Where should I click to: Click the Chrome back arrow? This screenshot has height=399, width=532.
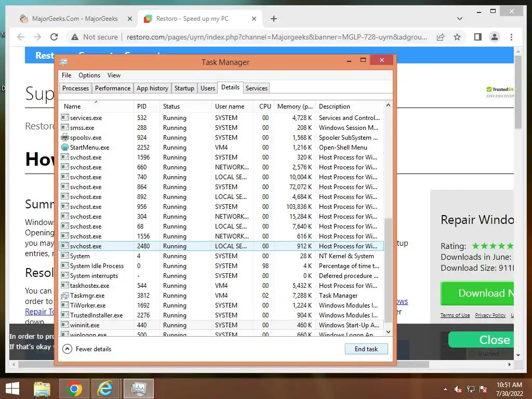(x=21, y=37)
